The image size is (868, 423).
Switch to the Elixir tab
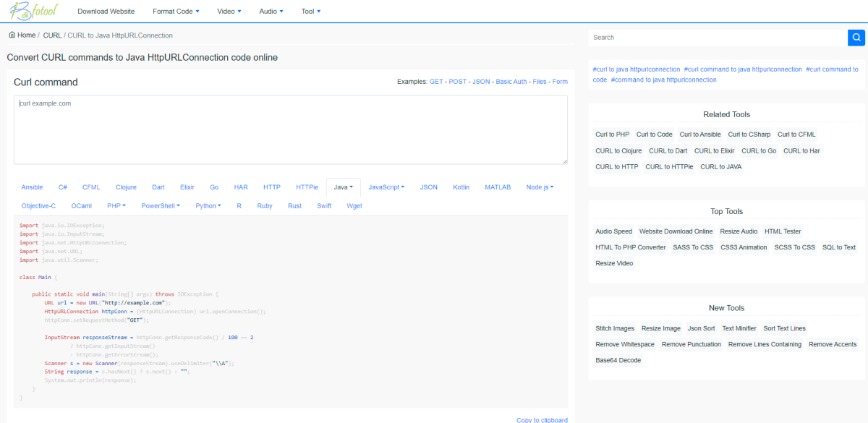187,187
